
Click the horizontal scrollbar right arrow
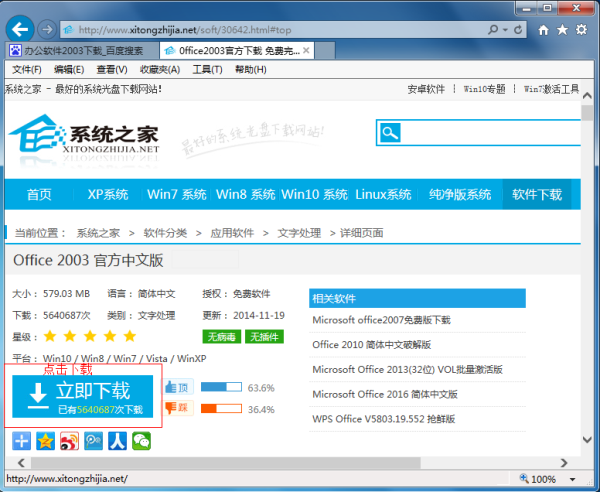point(564,463)
